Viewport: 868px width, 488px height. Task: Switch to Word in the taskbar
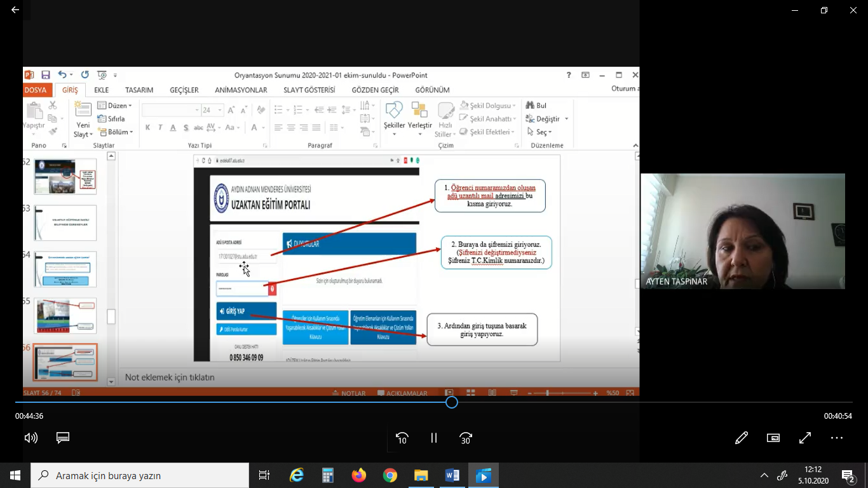[452, 475]
